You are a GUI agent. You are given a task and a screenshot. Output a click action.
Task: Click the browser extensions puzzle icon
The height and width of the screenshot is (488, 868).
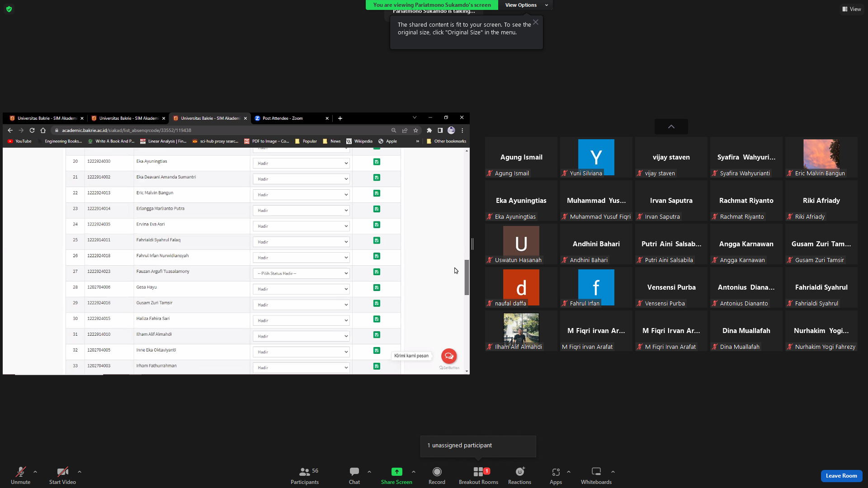tap(429, 130)
